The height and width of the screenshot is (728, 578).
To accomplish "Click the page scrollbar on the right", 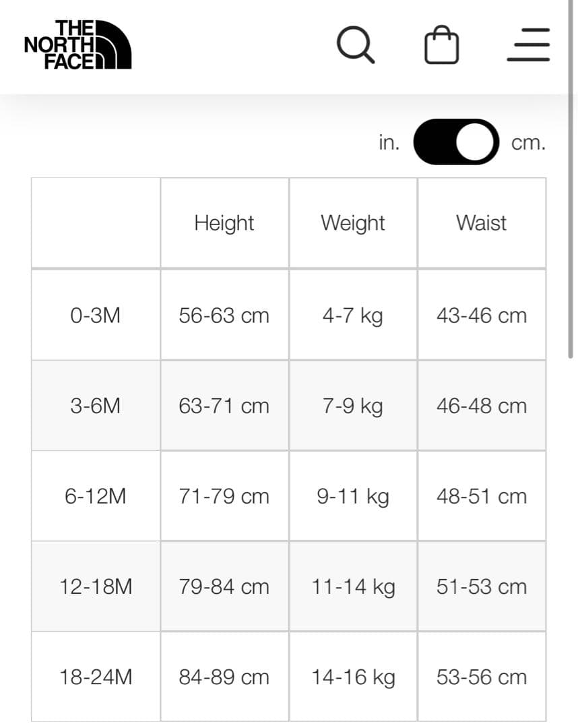I will (572, 202).
